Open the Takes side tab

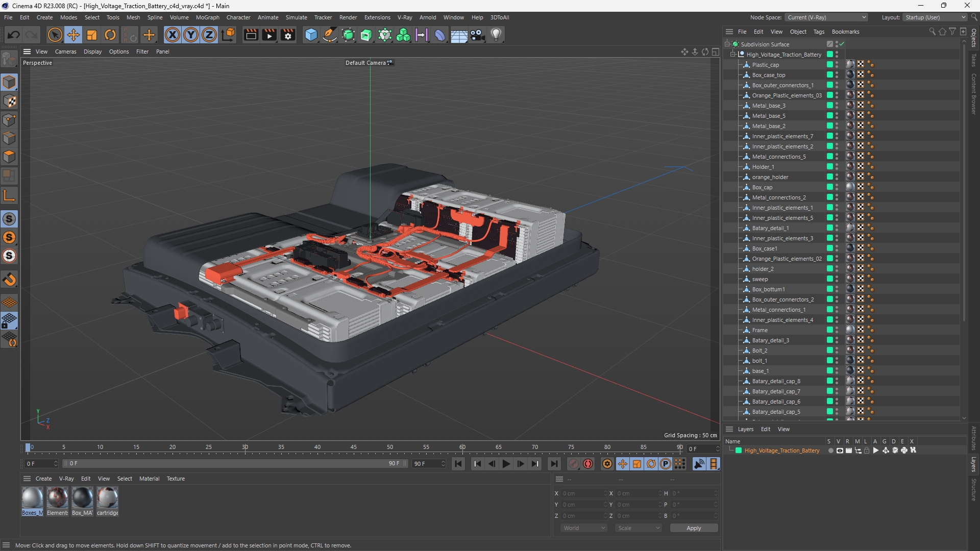973,60
